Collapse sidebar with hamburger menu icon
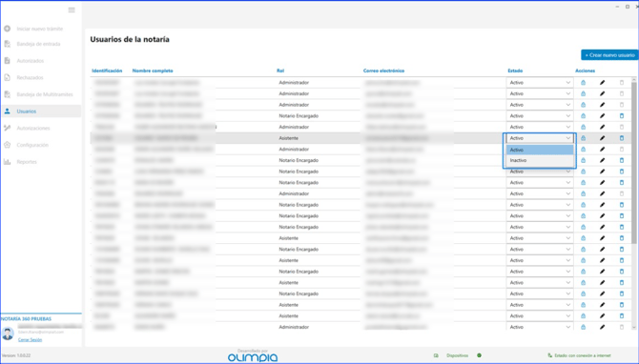The image size is (639, 364). point(72,10)
